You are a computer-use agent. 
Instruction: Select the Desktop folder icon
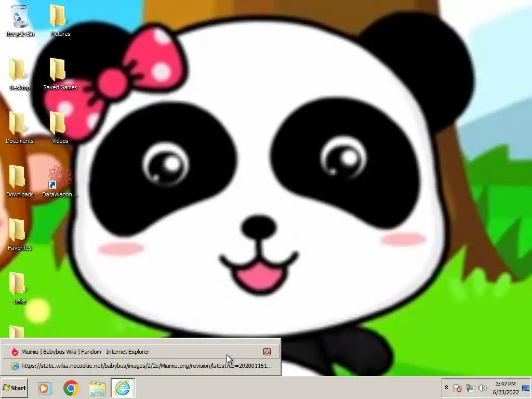19,74
